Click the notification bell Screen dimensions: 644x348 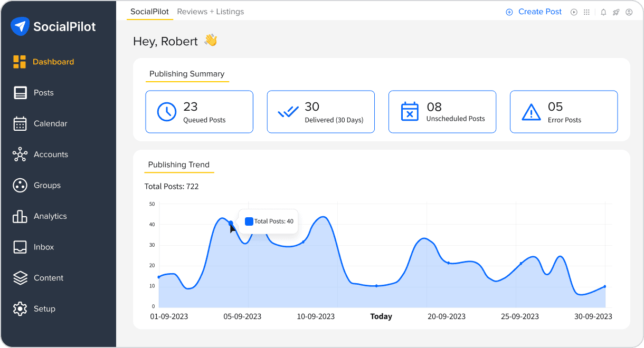click(603, 12)
